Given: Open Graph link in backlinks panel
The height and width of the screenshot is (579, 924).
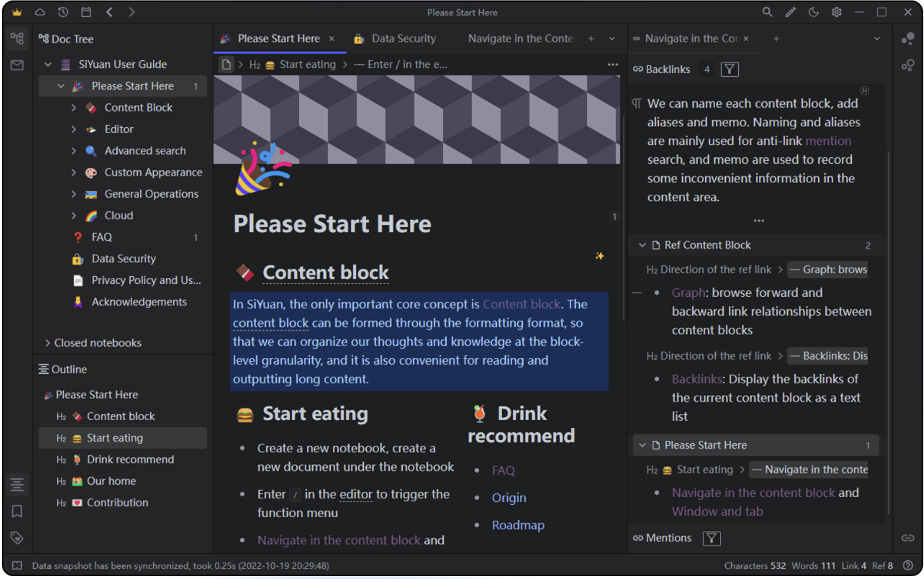Looking at the screenshot, I should [688, 292].
